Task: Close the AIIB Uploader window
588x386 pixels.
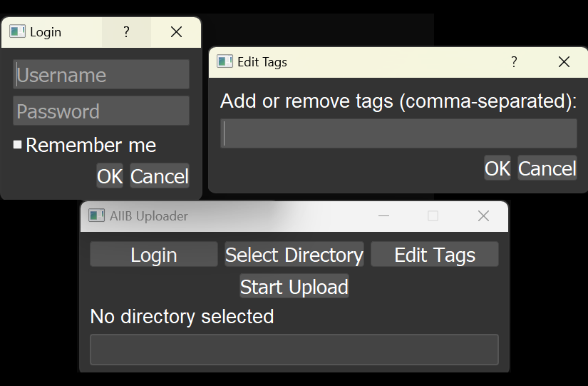Action: 483,215
